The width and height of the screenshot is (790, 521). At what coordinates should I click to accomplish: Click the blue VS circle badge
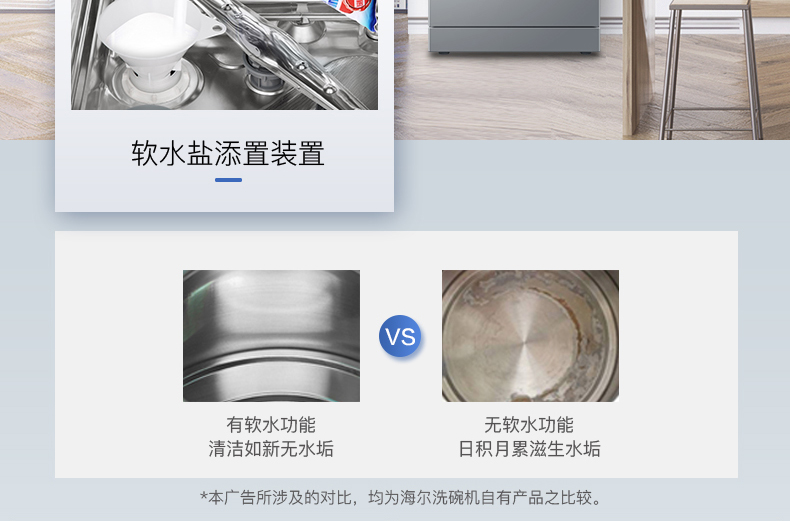pyautogui.click(x=400, y=336)
